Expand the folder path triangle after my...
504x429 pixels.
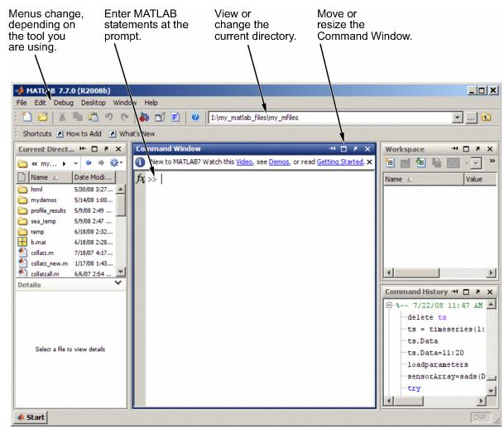[65, 164]
